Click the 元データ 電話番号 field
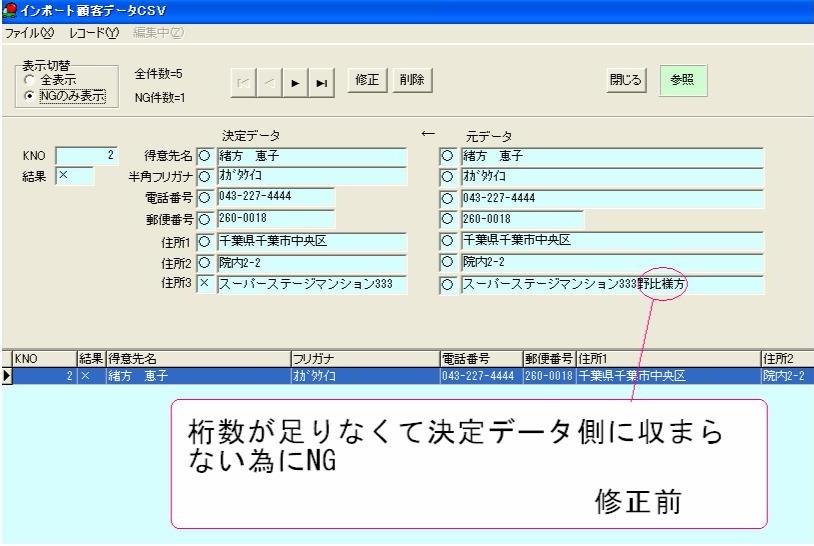This screenshot has height=546, width=814. (x=520, y=198)
